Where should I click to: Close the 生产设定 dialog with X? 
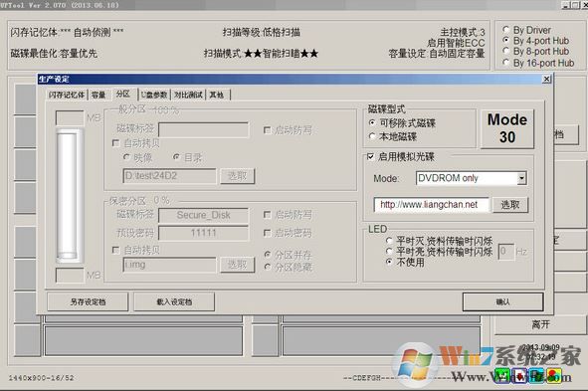tap(547, 80)
